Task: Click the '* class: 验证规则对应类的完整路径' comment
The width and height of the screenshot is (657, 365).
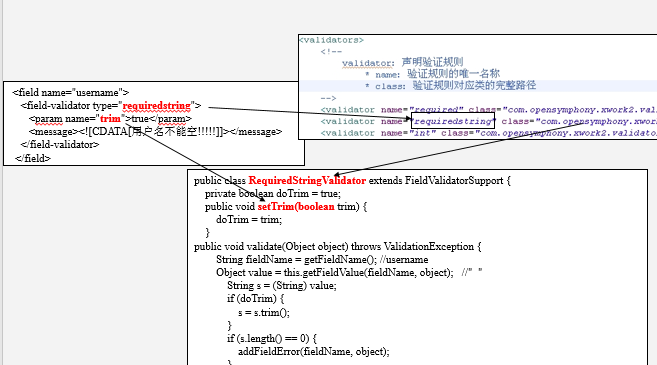Action: click(x=450, y=86)
